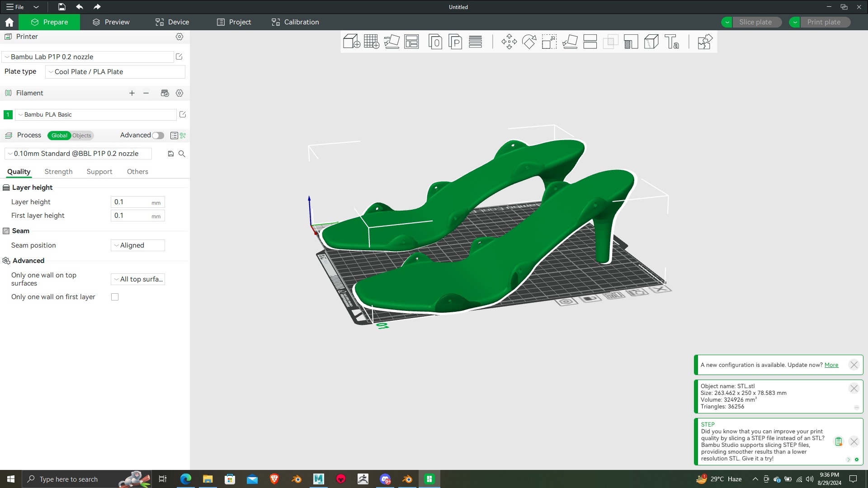Image resolution: width=868 pixels, height=488 pixels.
Task: Switch Process scope to Global
Action: 59,136
